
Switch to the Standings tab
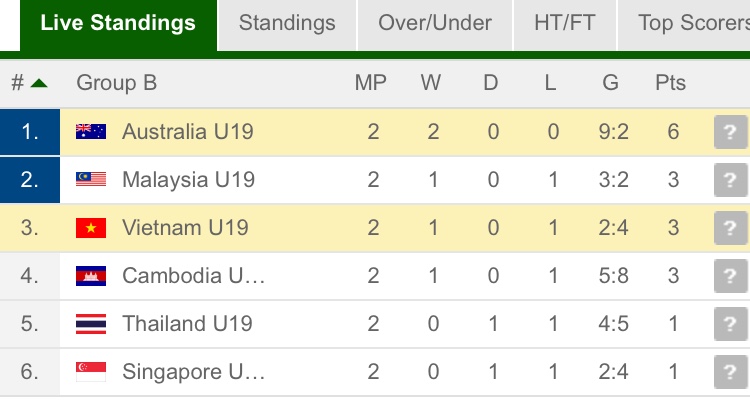tap(287, 23)
